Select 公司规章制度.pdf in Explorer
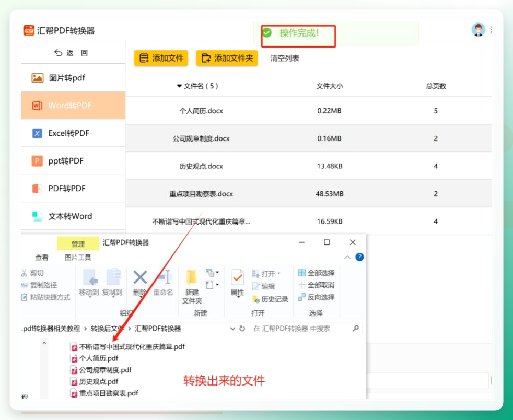 pyautogui.click(x=101, y=370)
